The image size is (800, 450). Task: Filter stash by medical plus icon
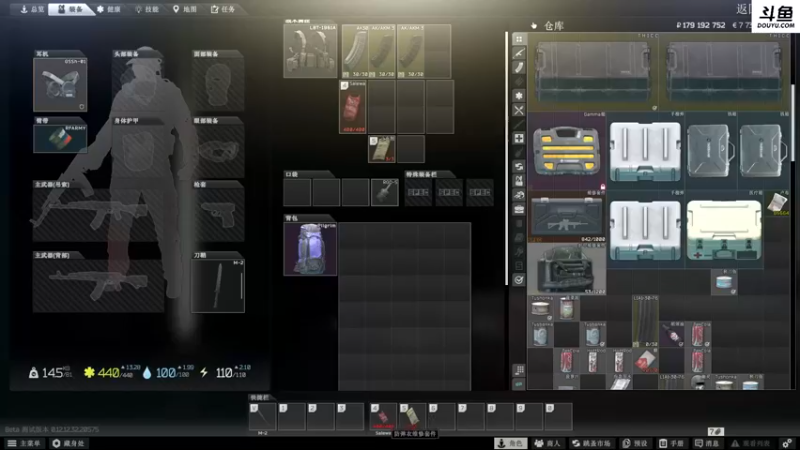tap(519, 138)
